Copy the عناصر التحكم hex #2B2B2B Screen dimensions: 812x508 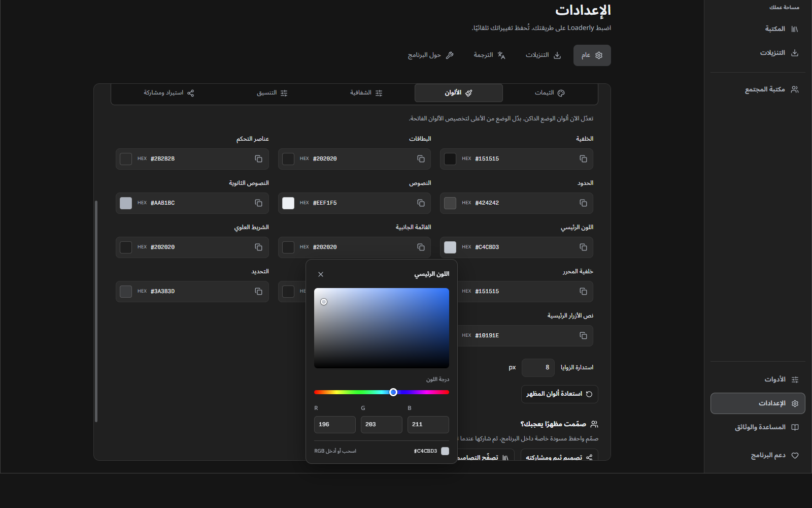[258, 159]
